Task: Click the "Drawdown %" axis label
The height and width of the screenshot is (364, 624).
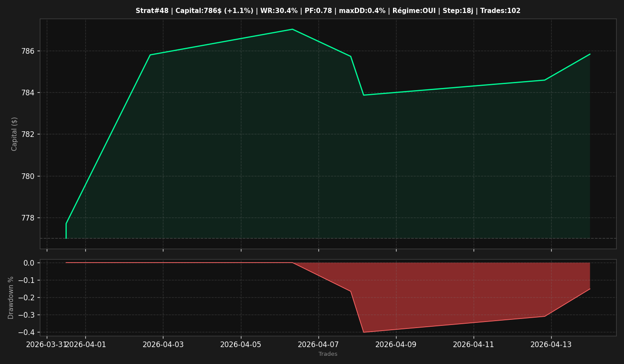Action: 11,298
